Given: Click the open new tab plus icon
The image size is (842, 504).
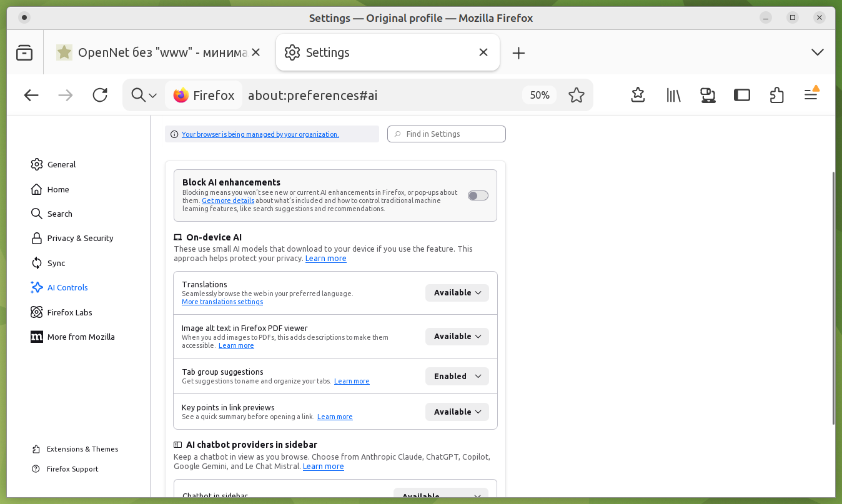Looking at the screenshot, I should 518,53.
